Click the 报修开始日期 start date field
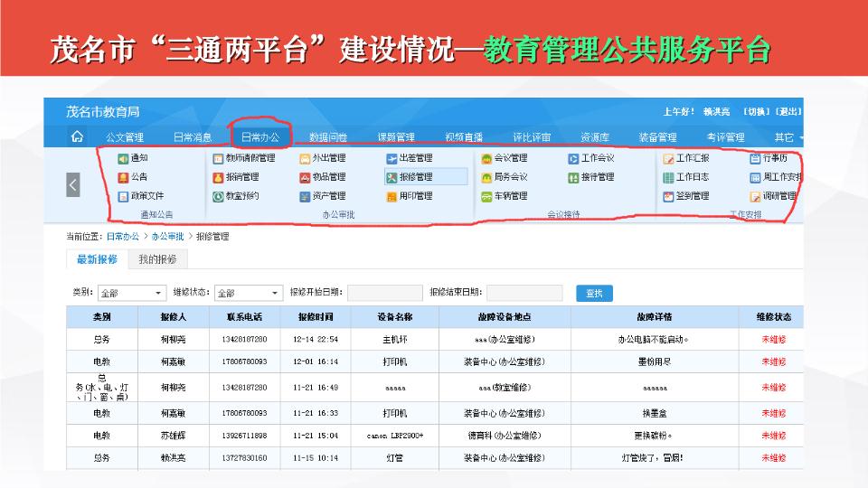Screen dimensions: 868x488 [384, 294]
